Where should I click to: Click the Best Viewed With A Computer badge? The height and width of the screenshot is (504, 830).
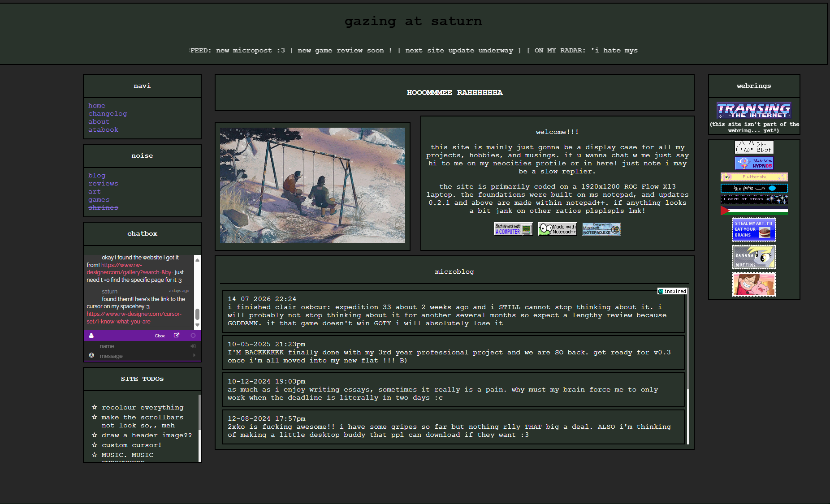click(513, 229)
